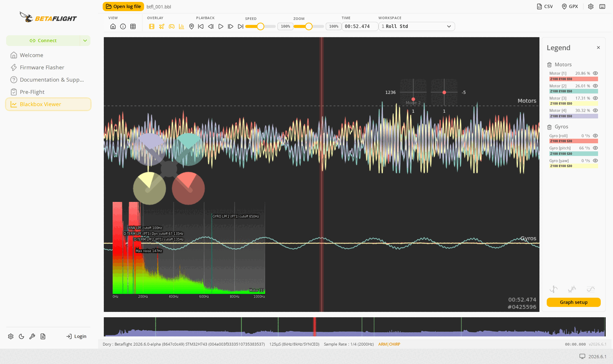Open Documentation & Support
Viewport: 613px width, 364px height.
tap(48, 80)
